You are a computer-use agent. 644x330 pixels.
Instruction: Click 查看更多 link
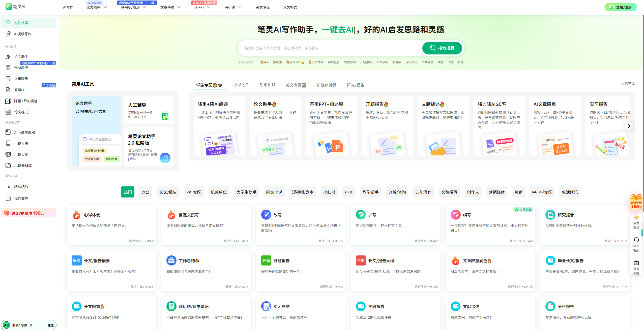coord(628,84)
